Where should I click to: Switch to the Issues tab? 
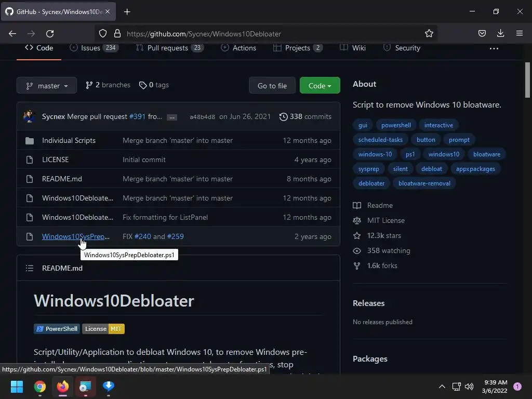point(94,48)
